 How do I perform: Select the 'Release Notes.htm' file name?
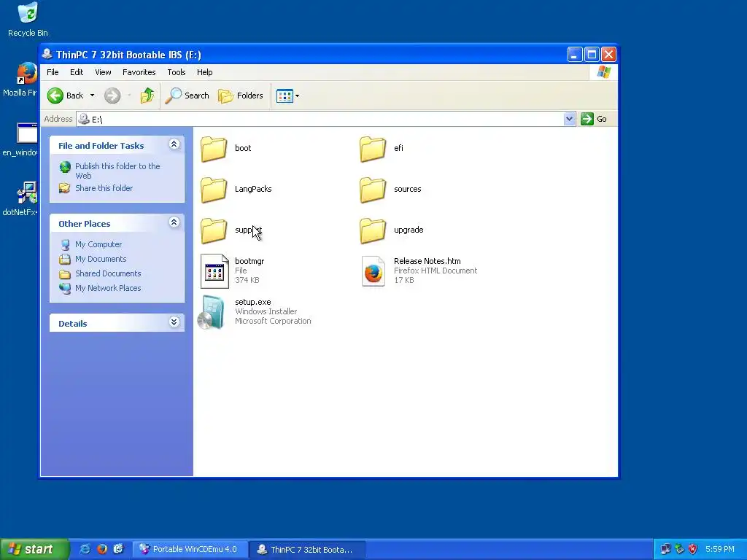pos(427,262)
